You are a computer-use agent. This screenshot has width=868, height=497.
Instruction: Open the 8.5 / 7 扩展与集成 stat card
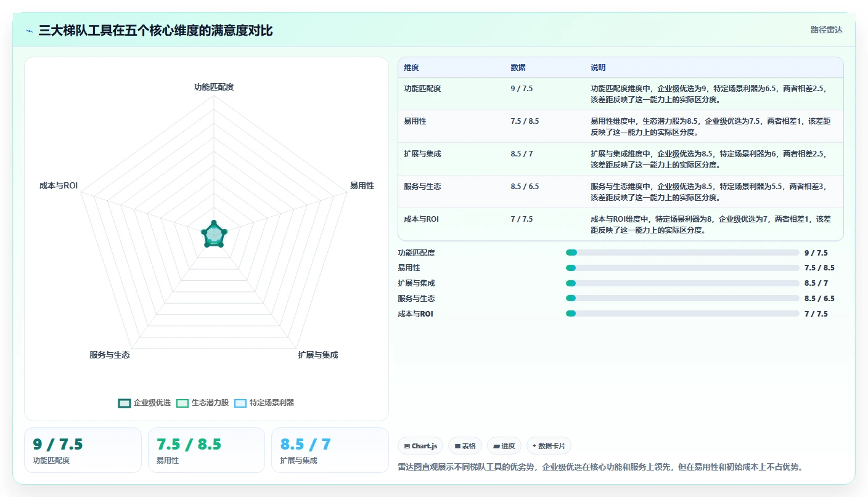click(x=330, y=450)
